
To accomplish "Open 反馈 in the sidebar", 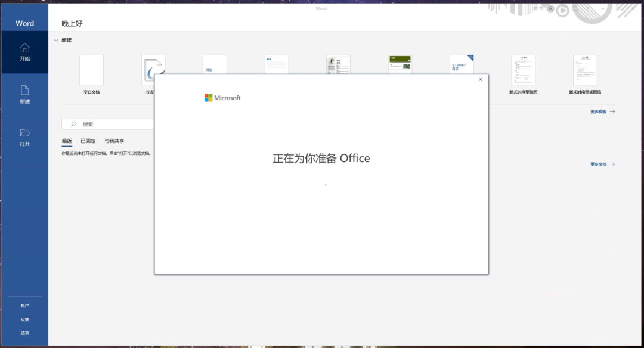I will tap(24, 319).
